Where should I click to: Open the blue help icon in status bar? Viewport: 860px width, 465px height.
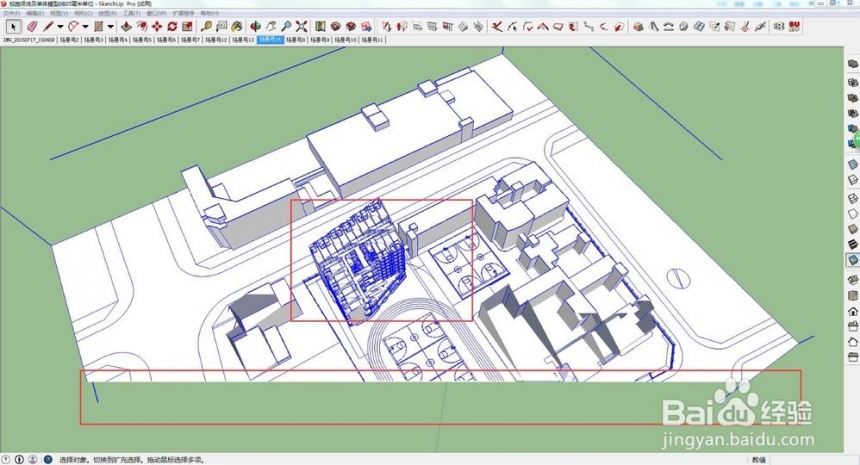[48, 460]
